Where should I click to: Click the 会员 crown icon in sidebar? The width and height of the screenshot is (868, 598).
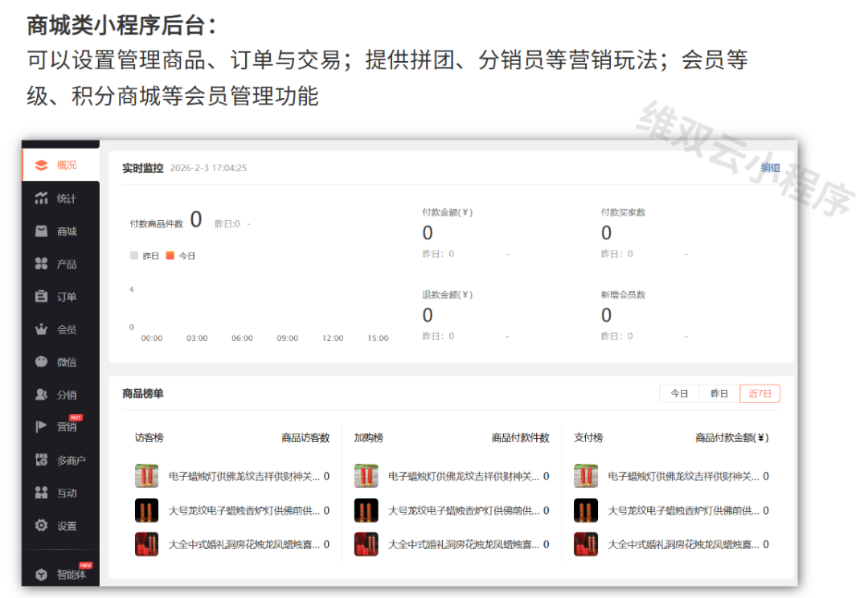[42, 330]
